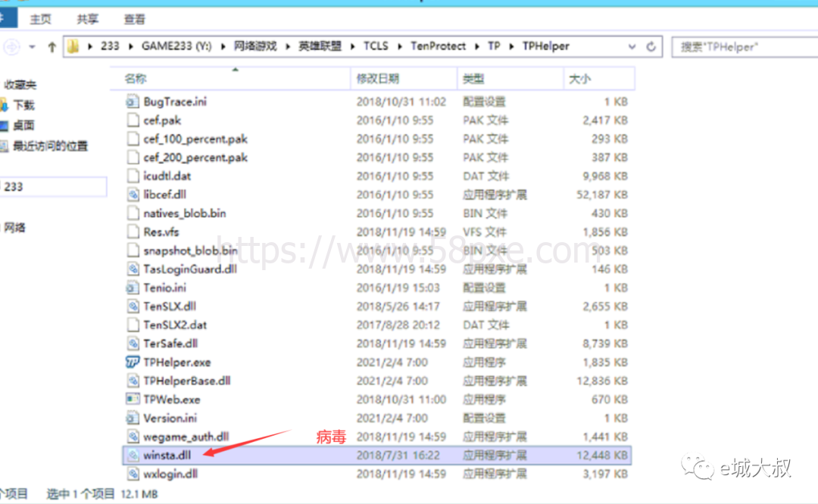Screen dimensions: 818x504
Task: Open the address bar history dropdown
Action: (x=632, y=46)
